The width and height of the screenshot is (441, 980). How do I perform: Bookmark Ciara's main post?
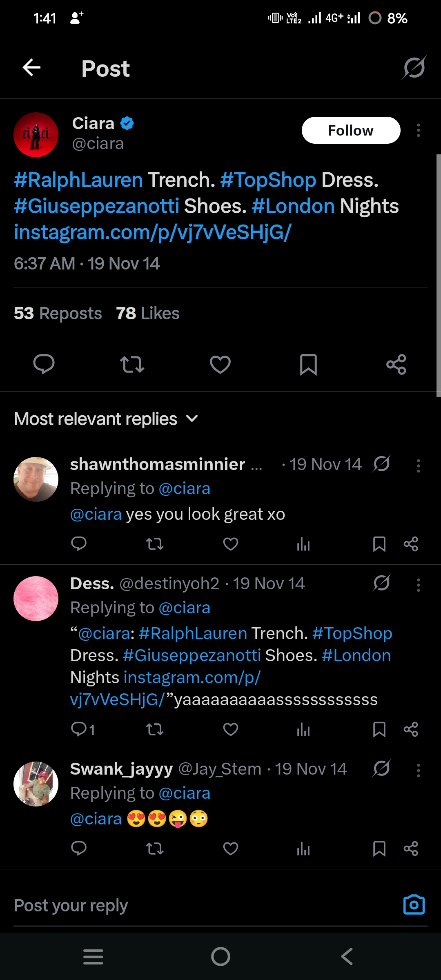pyautogui.click(x=308, y=364)
